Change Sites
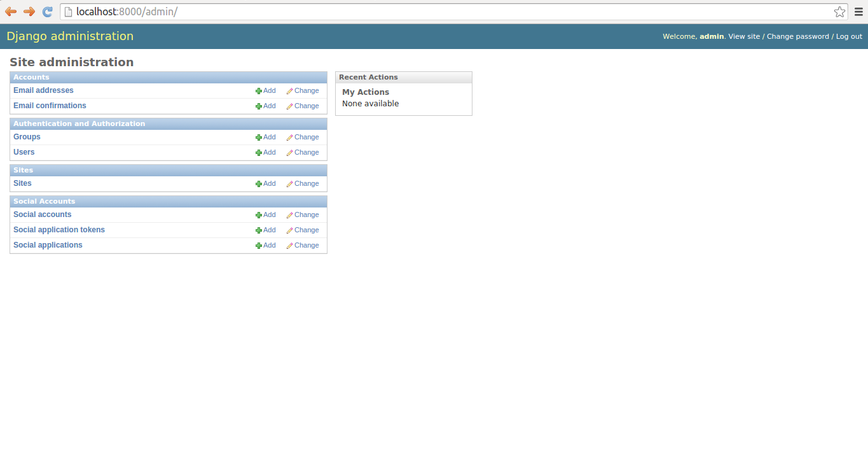The width and height of the screenshot is (868, 457). [x=303, y=183]
